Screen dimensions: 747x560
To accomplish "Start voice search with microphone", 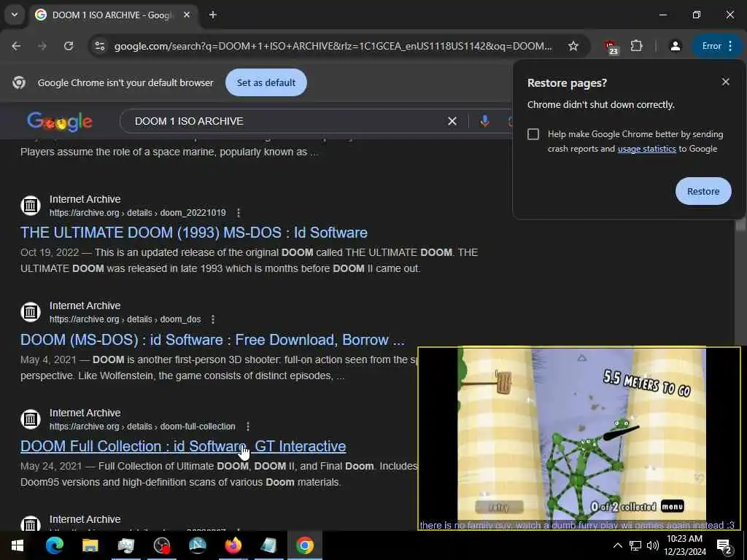I will tap(484, 121).
